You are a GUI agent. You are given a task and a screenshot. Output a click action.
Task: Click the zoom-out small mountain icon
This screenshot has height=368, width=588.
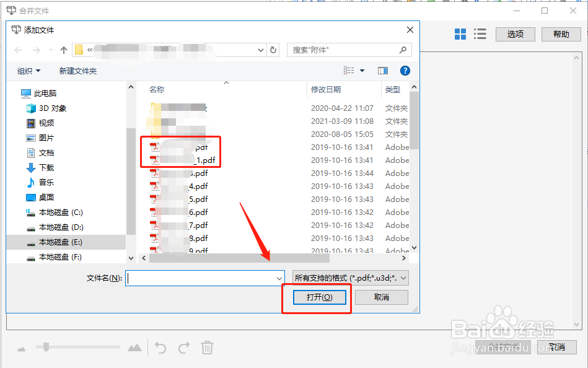click(20, 348)
